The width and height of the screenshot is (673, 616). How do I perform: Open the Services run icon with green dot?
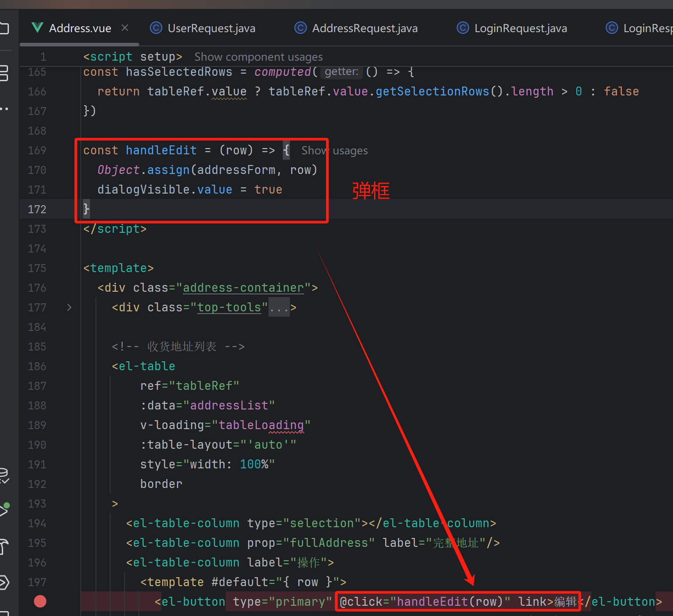tap(4, 509)
